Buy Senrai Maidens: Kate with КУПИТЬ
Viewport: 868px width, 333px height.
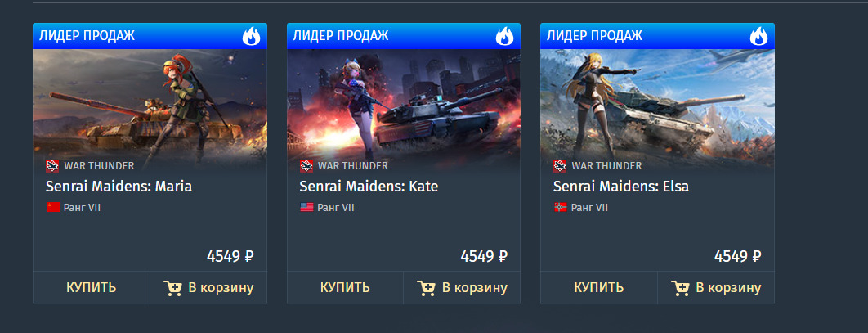[345, 287]
